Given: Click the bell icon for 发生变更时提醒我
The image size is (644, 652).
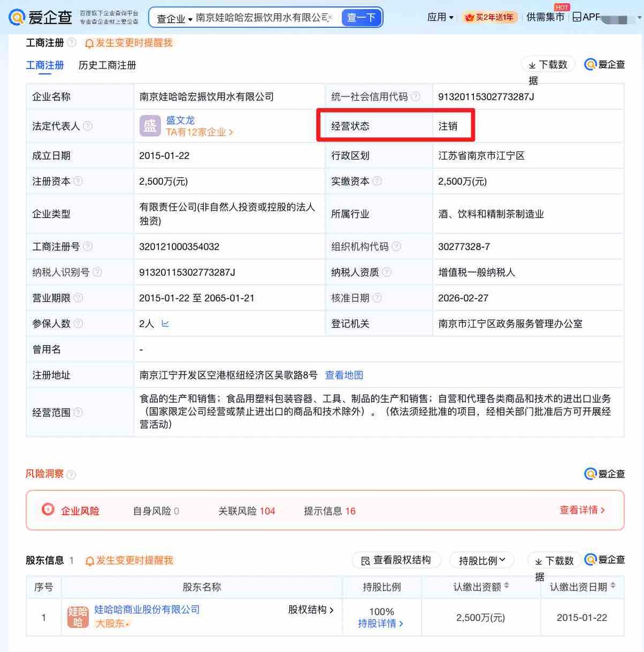Looking at the screenshot, I should tap(89, 44).
